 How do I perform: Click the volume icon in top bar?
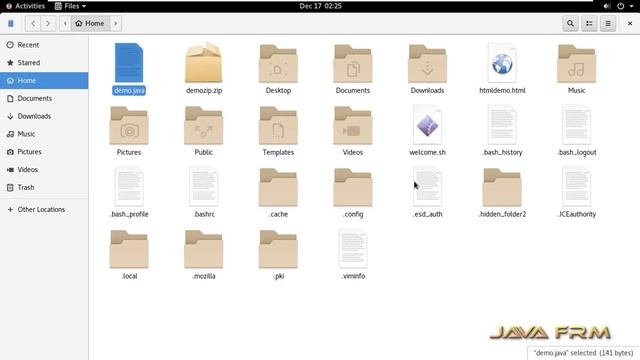point(607,6)
